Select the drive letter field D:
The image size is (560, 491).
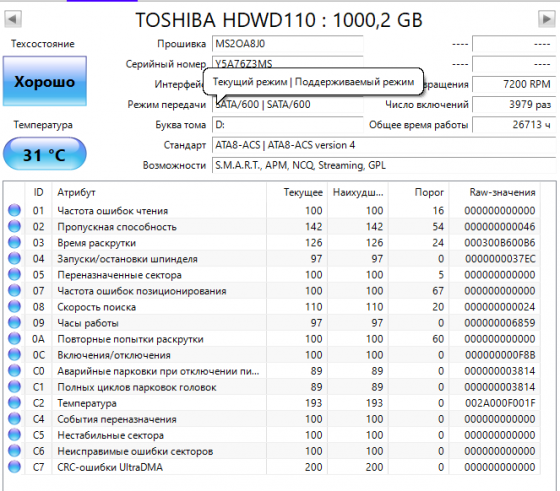(288, 125)
